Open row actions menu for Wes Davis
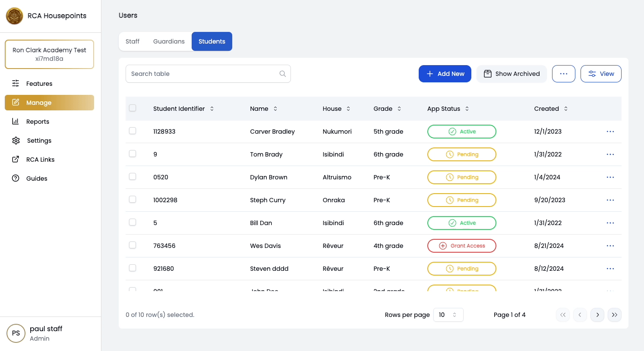 coord(610,246)
